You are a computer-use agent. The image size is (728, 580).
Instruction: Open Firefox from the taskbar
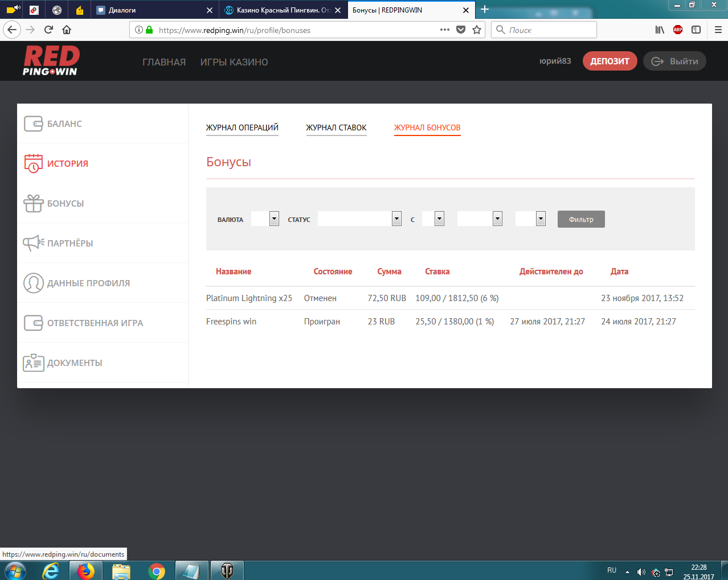click(86, 570)
